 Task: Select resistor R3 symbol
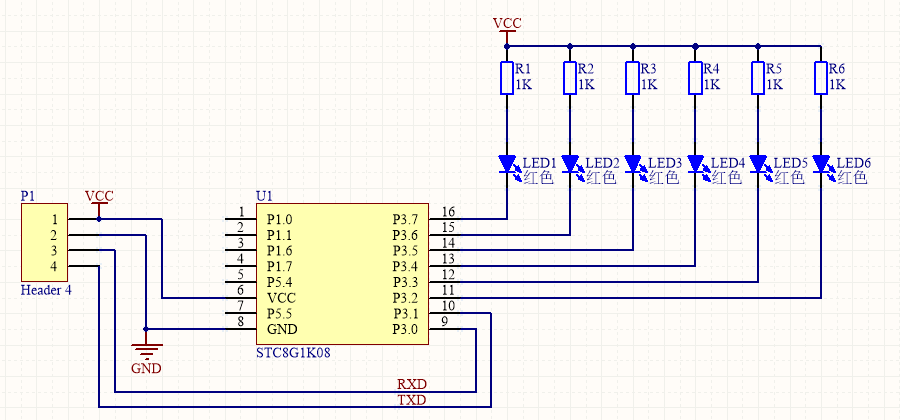pos(633,78)
